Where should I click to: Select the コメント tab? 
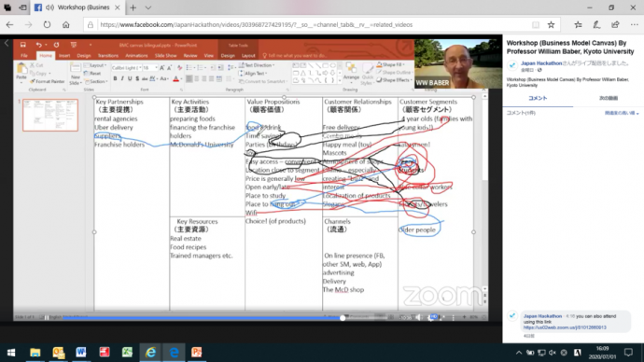click(x=538, y=98)
